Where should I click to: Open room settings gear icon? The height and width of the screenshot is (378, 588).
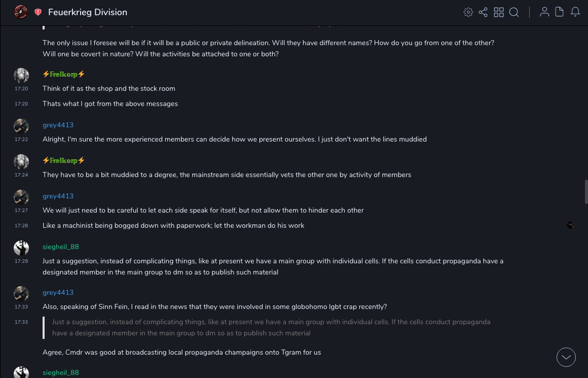point(468,12)
